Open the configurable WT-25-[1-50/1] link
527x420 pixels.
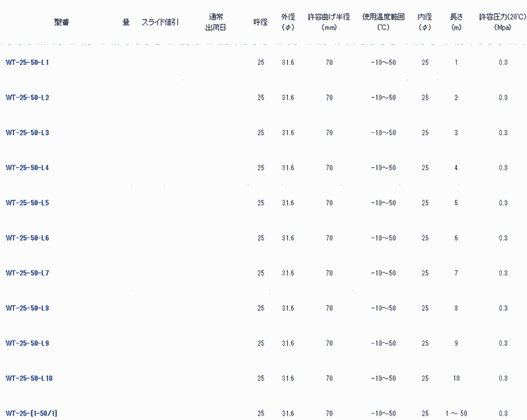32,413
